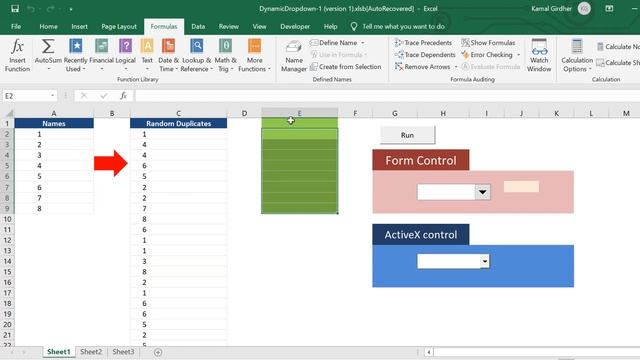Expand the Remove Arrows dropdown arrow
This screenshot has width=640, height=360.
456,67
